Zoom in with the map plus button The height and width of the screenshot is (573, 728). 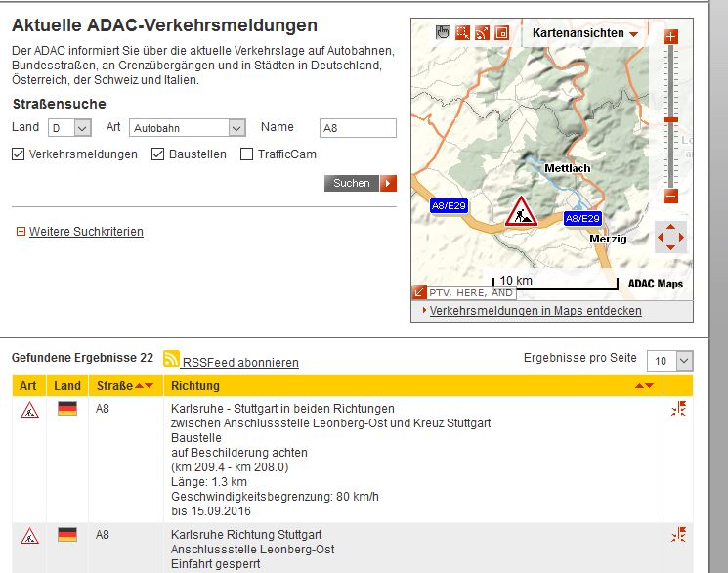[x=670, y=37]
